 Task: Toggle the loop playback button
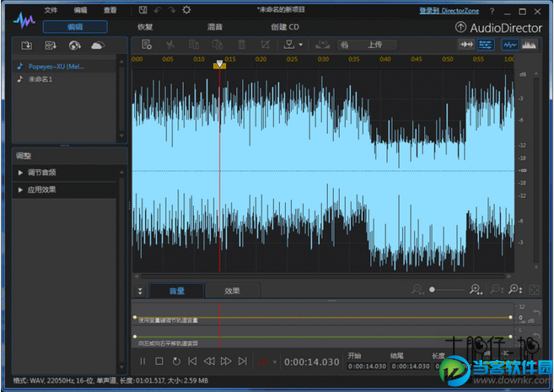(176, 362)
